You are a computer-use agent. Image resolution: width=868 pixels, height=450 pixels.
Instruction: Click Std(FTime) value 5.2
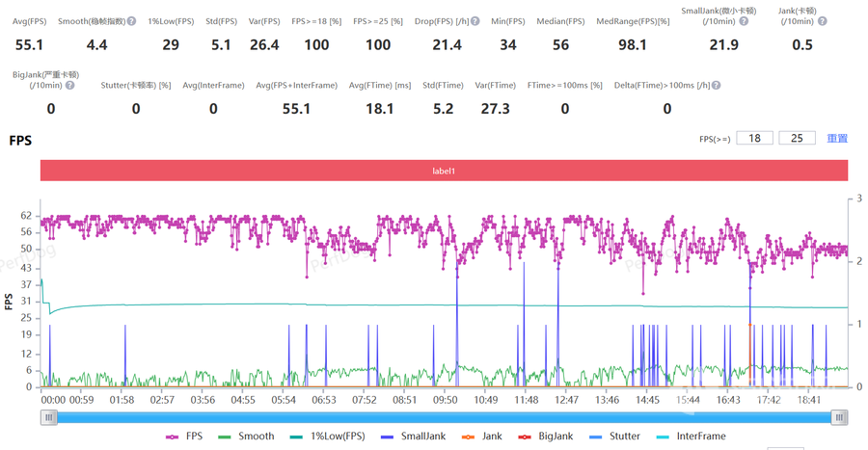[443, 109]
